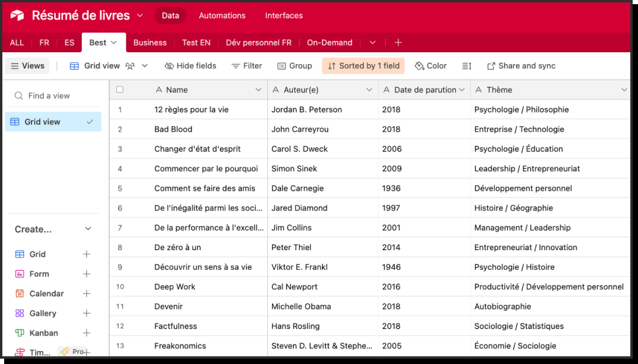Viewport: 638px width, 364px height.
Task: Open the Interfaces tab
Action: [284, 15]
